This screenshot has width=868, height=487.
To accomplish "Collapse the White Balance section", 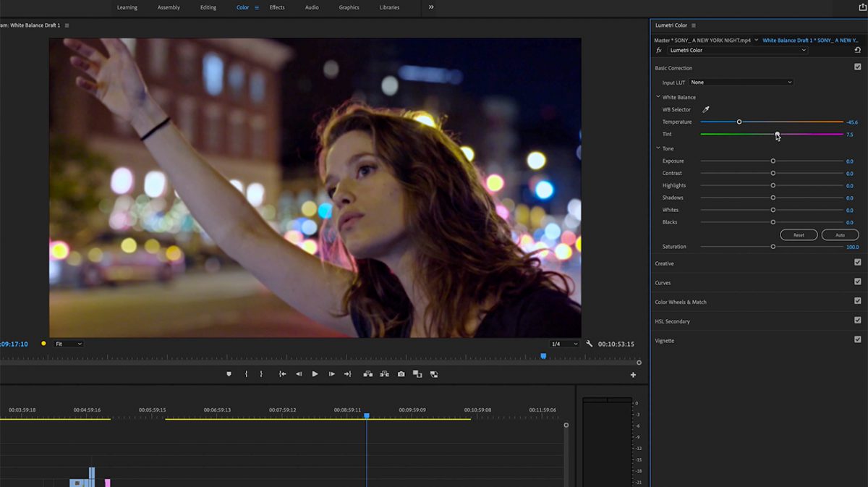I will click(x=657, y=96).
